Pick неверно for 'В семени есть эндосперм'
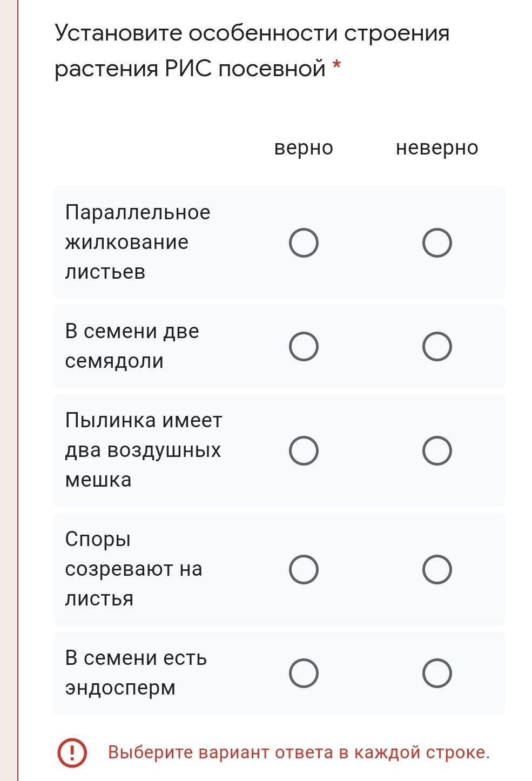532x781 pixels. pos(437,673)
